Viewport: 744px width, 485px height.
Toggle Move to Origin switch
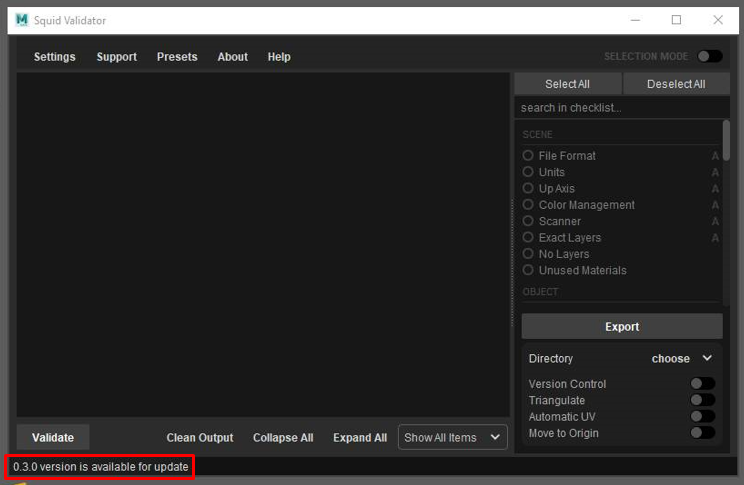click(703, 433)
